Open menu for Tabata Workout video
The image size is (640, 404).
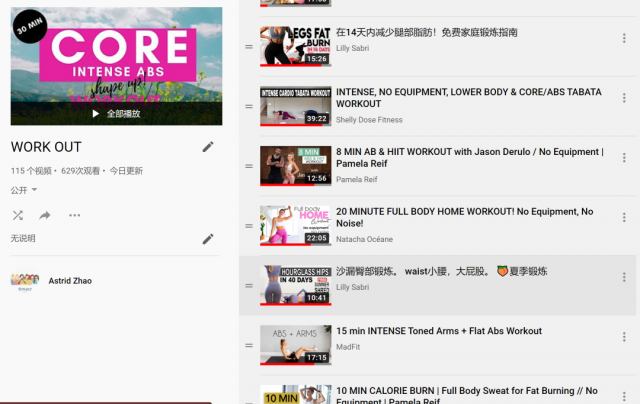click(624, 98)
